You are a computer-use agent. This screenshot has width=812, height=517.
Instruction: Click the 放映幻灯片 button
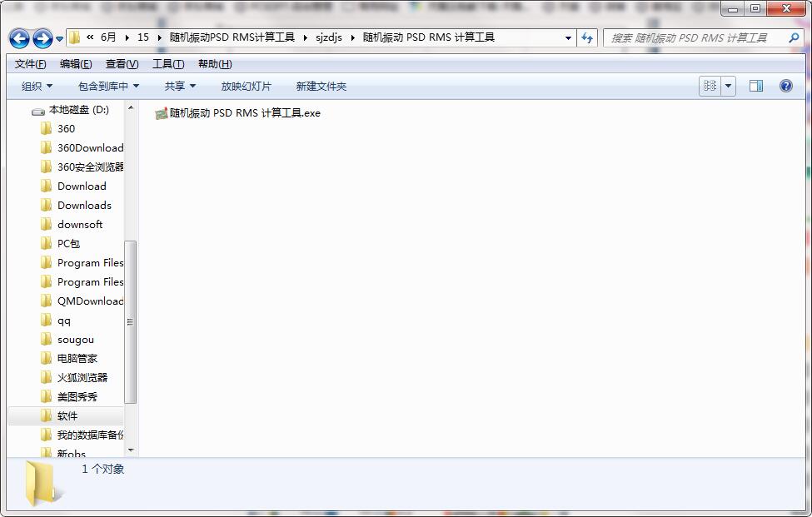click(x=246, y=86)
